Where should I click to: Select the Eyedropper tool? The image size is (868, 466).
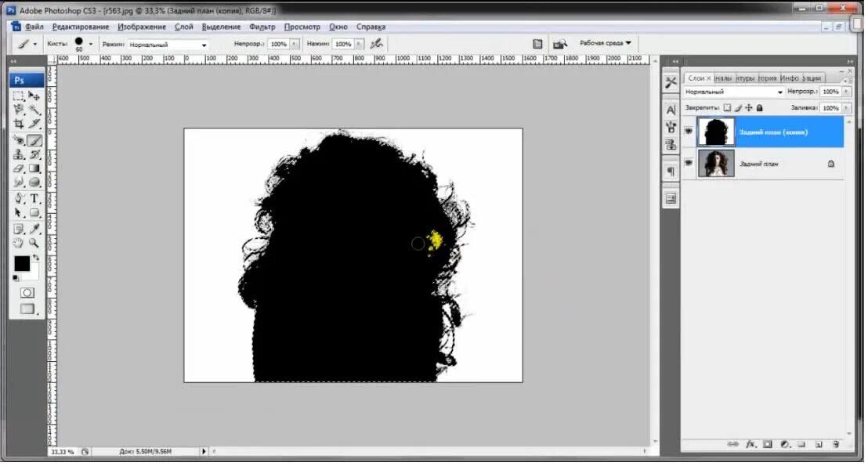(x=34, y=229)
